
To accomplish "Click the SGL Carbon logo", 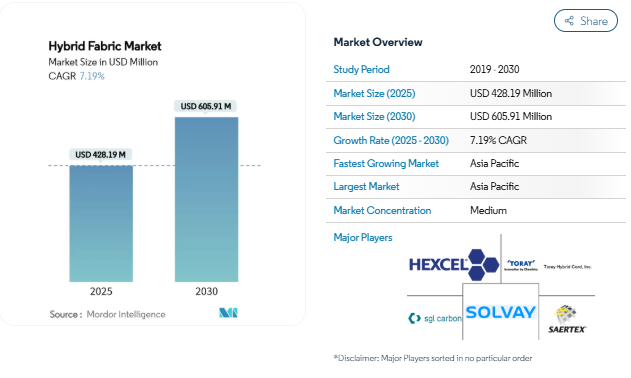I will (435, 318).
